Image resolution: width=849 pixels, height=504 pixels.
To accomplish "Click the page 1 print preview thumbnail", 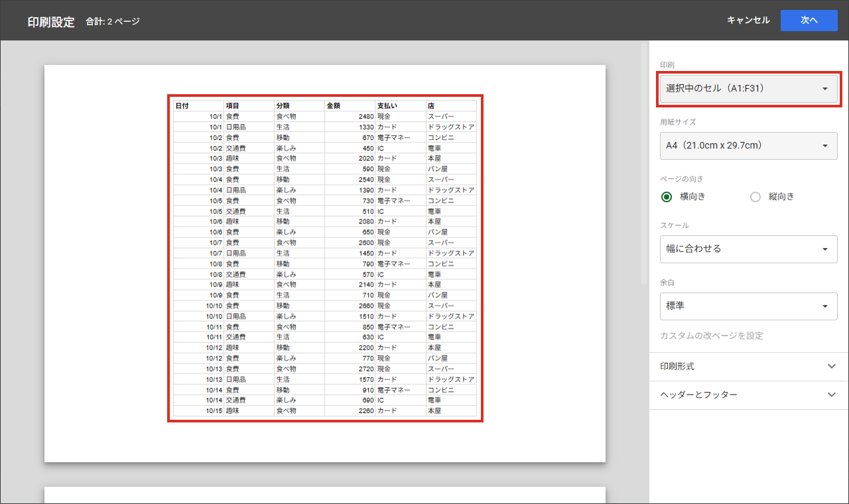I will [x=325, y=263].
